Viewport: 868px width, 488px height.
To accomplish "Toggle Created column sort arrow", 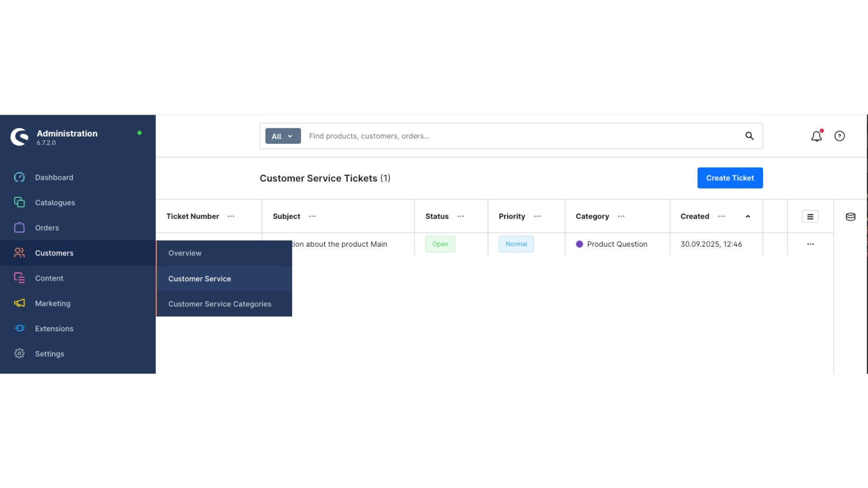I will 748,216.
